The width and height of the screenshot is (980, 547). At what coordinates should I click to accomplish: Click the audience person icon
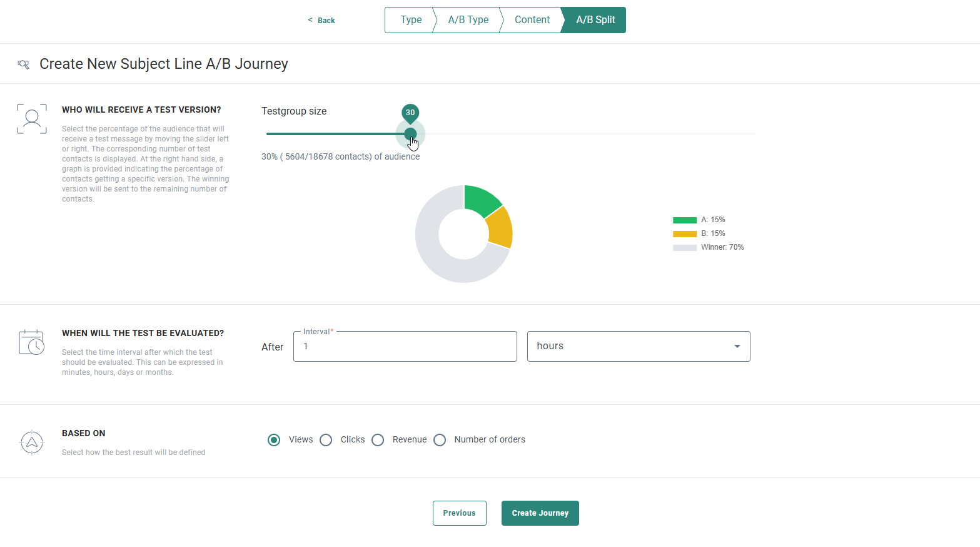coord(32,119)
